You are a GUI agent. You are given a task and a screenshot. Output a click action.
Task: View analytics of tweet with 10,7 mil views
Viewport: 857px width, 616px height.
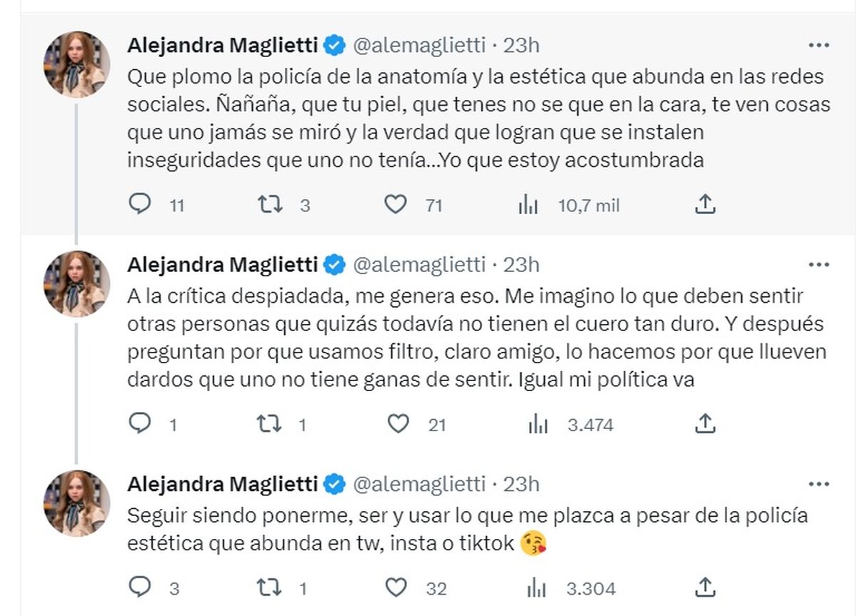click(528, 206)
